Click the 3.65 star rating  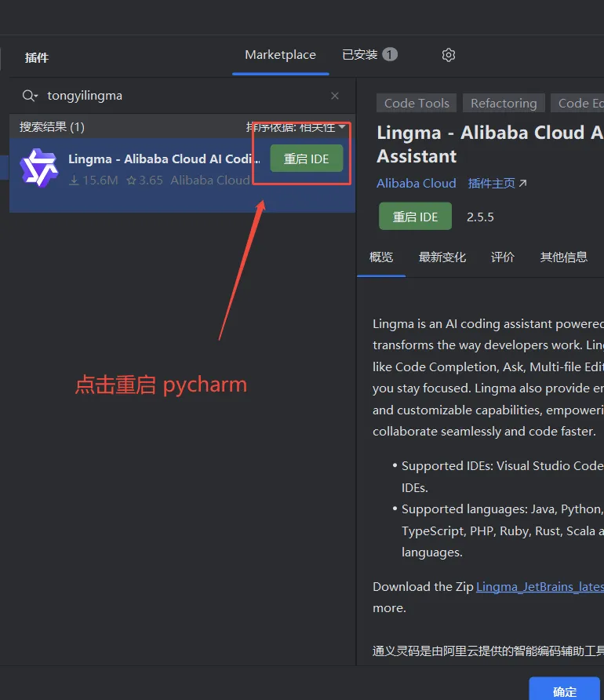click(x=144, y=180)
